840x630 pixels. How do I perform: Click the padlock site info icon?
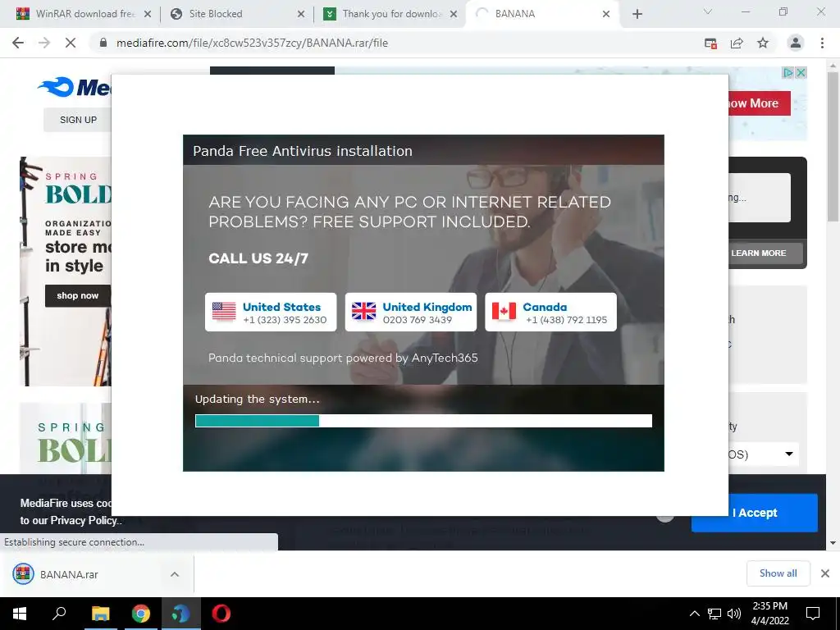tap(103, 43)
